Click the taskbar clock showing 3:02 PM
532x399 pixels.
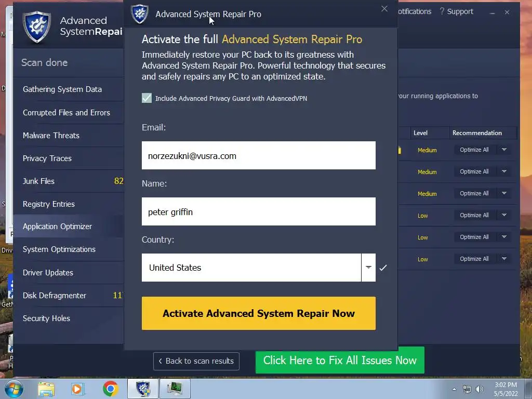506,389
